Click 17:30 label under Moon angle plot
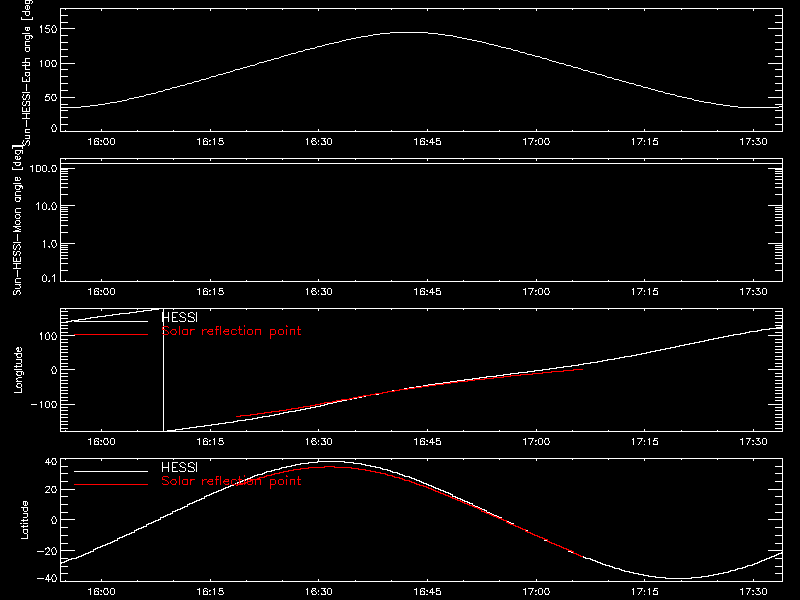Image resolution: width=800 pixels, height=600 pixels. (753, 292)
